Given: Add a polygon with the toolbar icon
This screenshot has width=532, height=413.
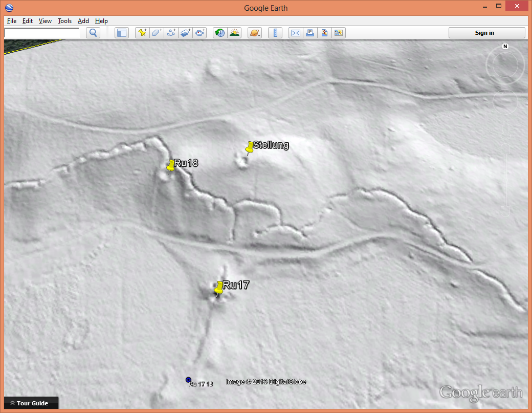Looking at the screenshot, I should (x=157, y=33).
